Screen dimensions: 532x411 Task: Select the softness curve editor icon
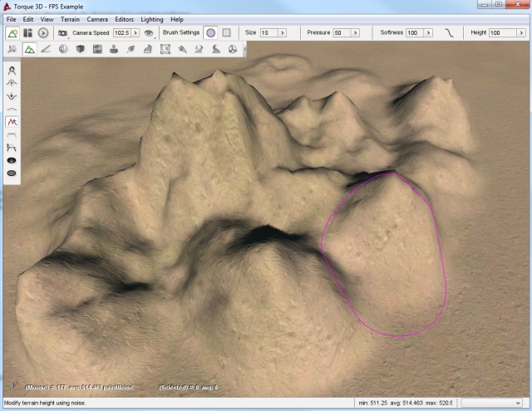[449, 32]
